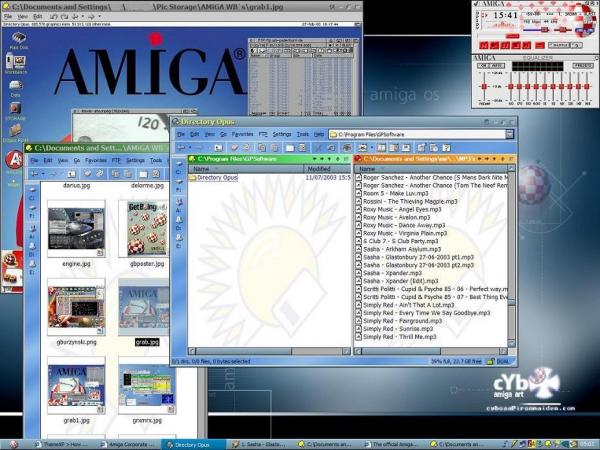Screen dimensions: 600x450
Task: Open drive D: in the front Directory Opus sidebar
Action: (179, 223)
